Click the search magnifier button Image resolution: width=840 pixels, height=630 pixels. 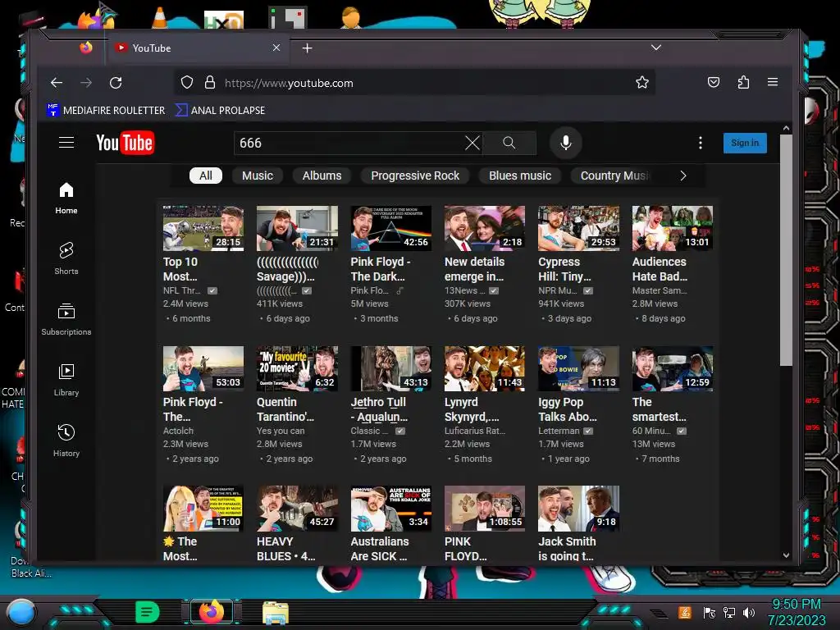(509, 143)
